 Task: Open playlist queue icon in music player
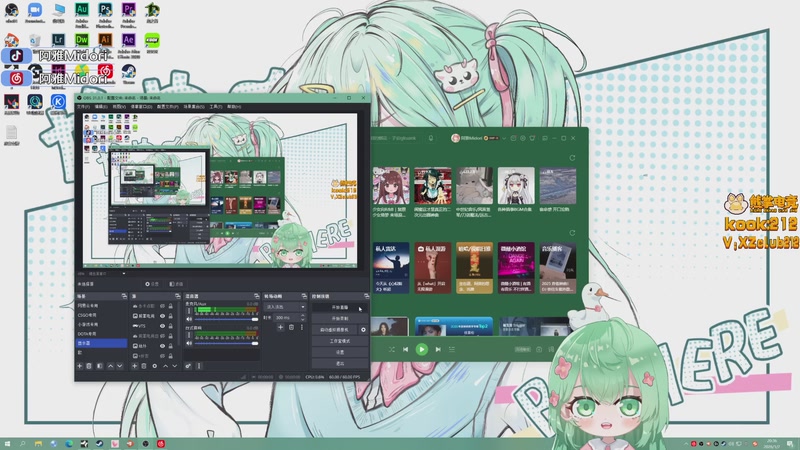452,349
